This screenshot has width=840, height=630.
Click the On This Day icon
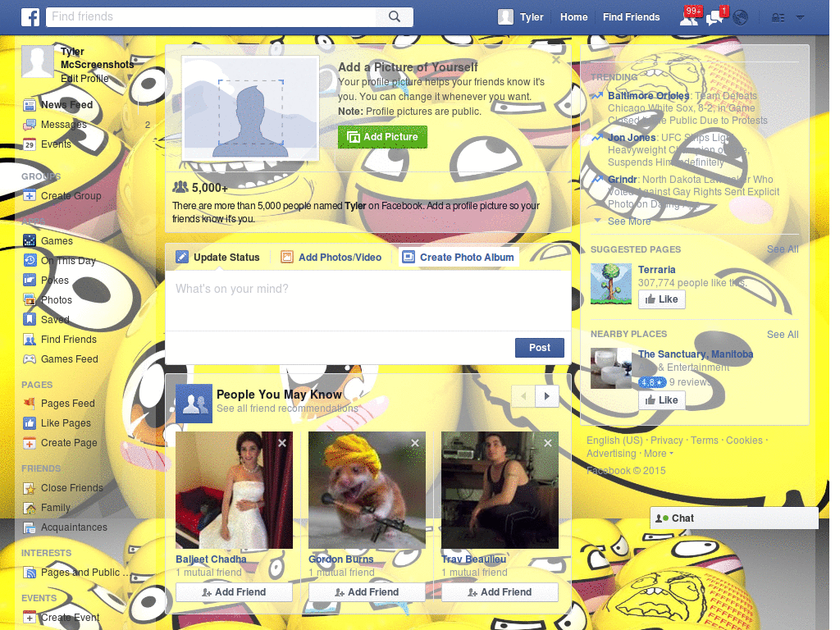click(30, 261)
